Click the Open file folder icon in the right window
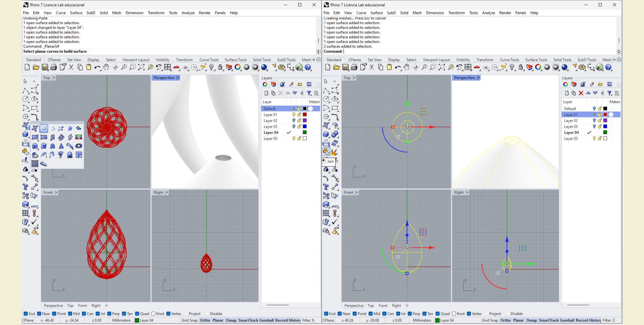Screen dimensions: 644x325 (x=336, y=67)
